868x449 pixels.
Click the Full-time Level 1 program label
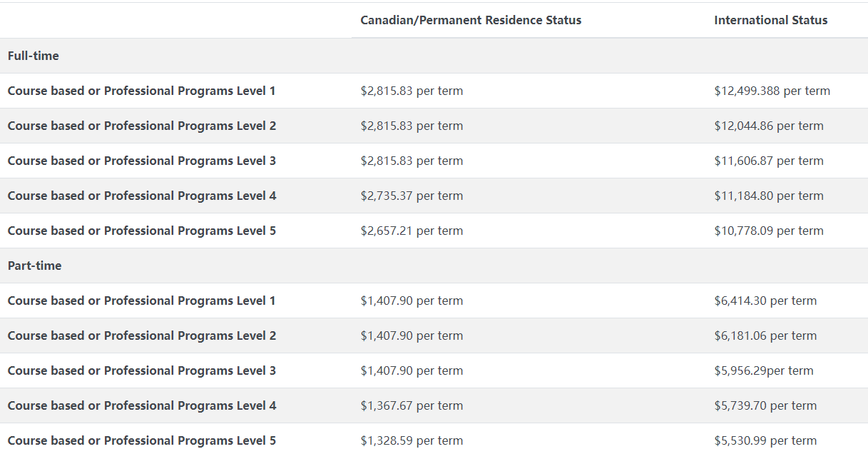click(141, 91)
